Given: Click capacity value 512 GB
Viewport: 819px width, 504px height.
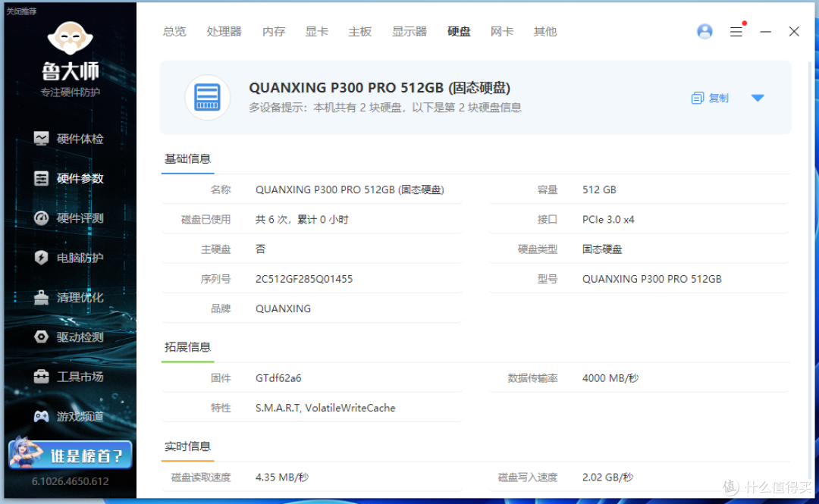Looking at the screenshot, I should [599, 189].
